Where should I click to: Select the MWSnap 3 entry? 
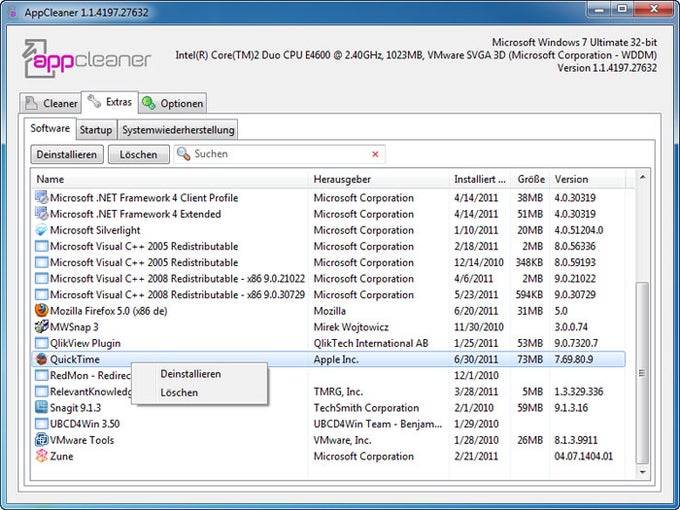[74, 327]
